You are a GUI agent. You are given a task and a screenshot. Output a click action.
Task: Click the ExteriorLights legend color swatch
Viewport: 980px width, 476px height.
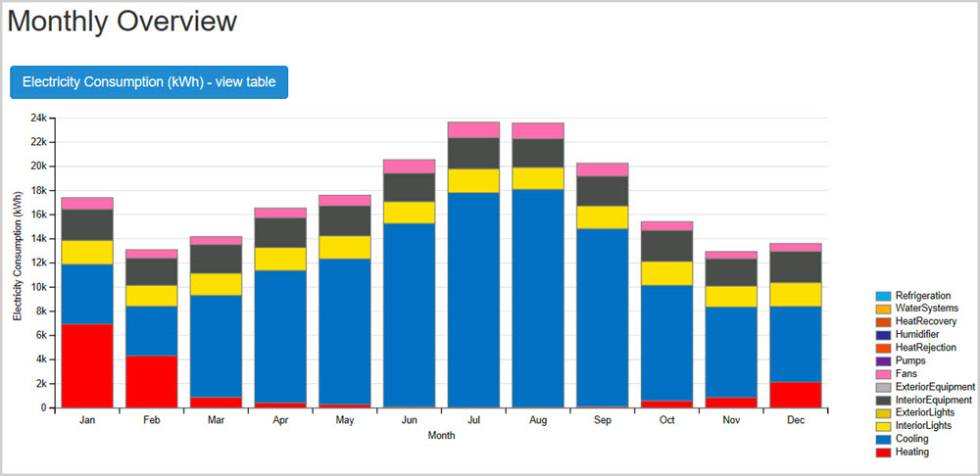point(883,413)
